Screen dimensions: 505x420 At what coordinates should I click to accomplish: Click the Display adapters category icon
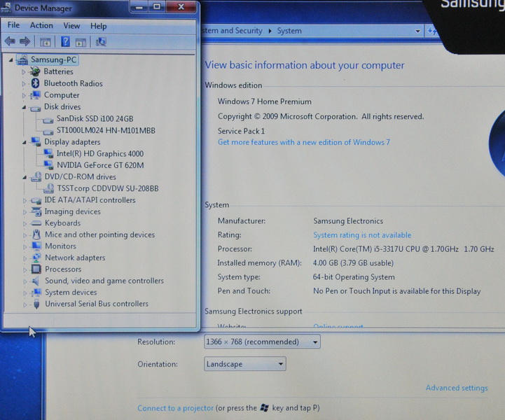[x=36, y=141]
